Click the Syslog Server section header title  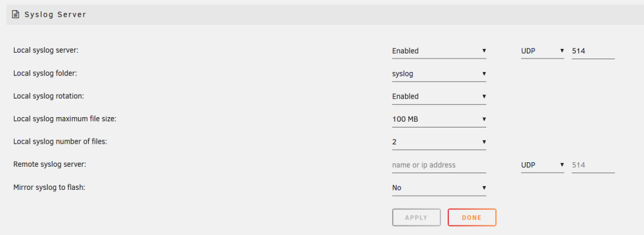(x=55, y=15)
